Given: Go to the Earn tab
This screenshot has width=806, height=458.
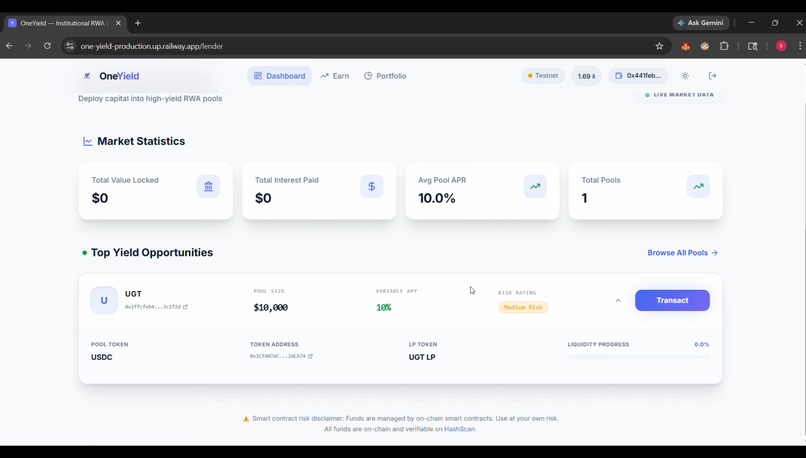Looking at the screenshot, I should pyautogui.click(x=335, y=76).
